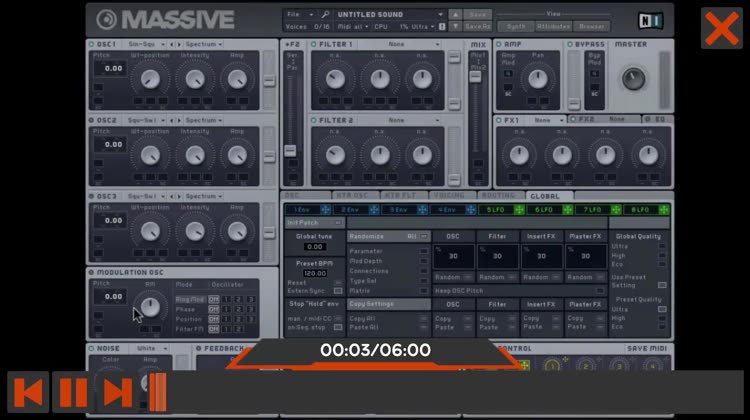
Task: Click the Global tune value field
Action: coord(314,247)
